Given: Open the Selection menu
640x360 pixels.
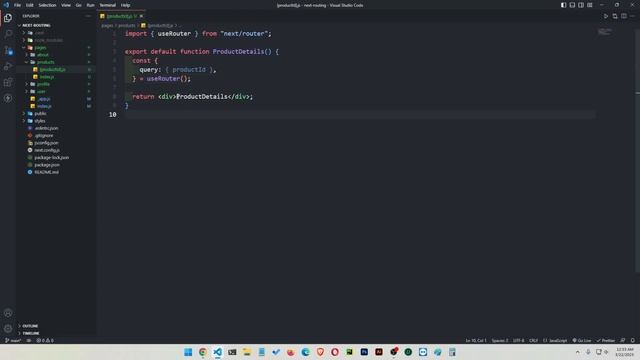Looking at the screenshot, I should (x=47, y=5).
